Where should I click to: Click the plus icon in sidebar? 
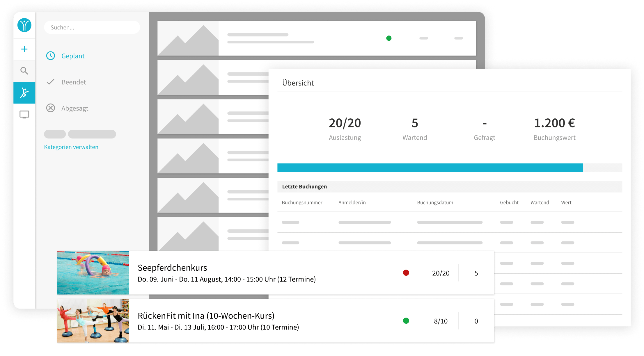click(x=24, y=49)
